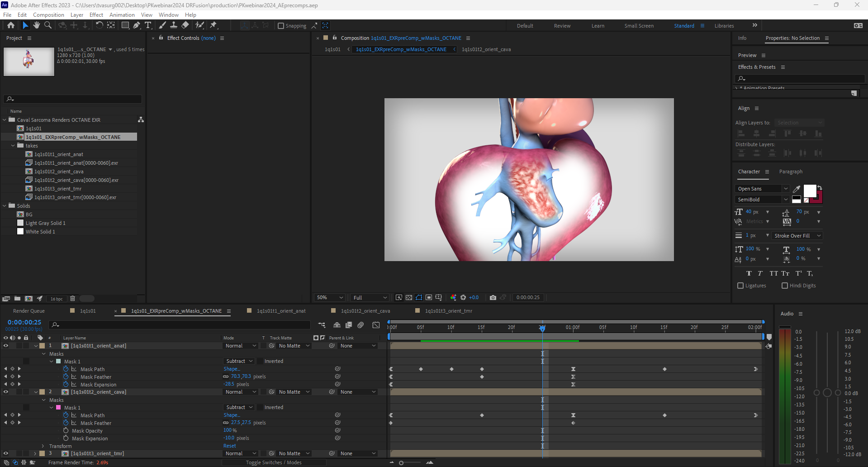
Task: Enable the Ligatures checkbox
Action: (740, 286)
